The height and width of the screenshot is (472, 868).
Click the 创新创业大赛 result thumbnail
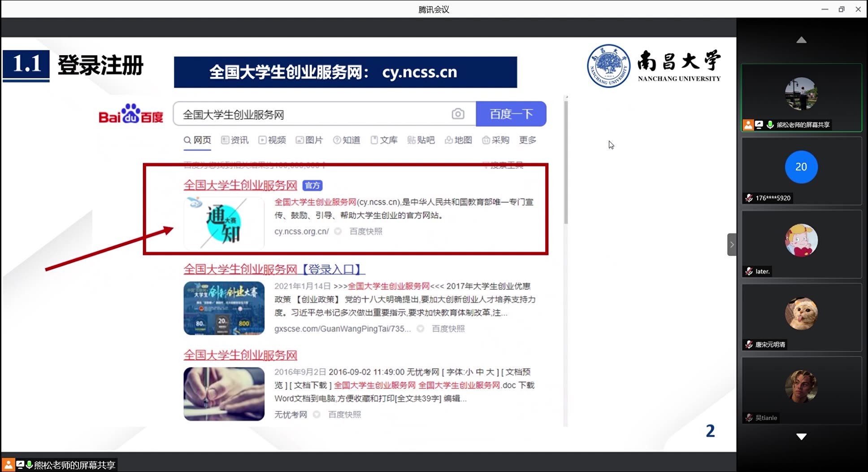point(224,308)
